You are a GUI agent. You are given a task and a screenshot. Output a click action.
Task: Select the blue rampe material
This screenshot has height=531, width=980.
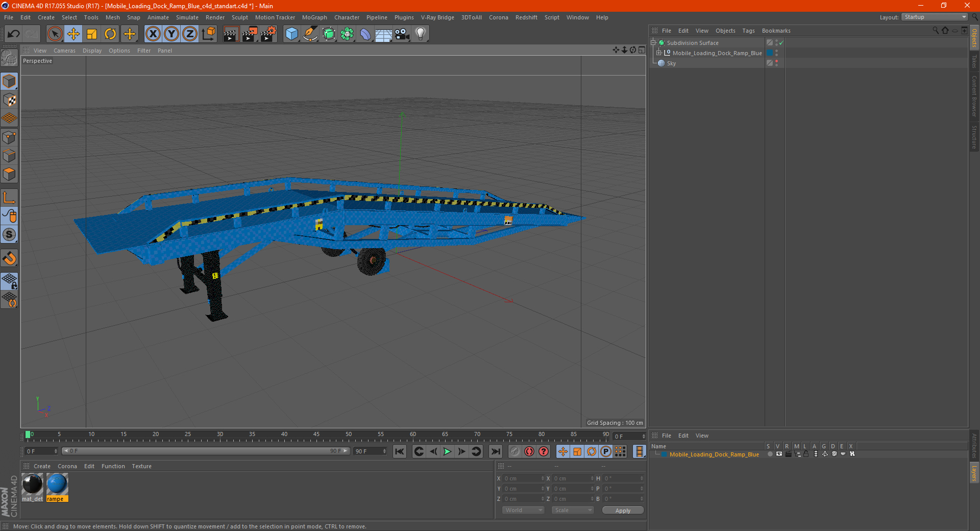click(57, 487)
